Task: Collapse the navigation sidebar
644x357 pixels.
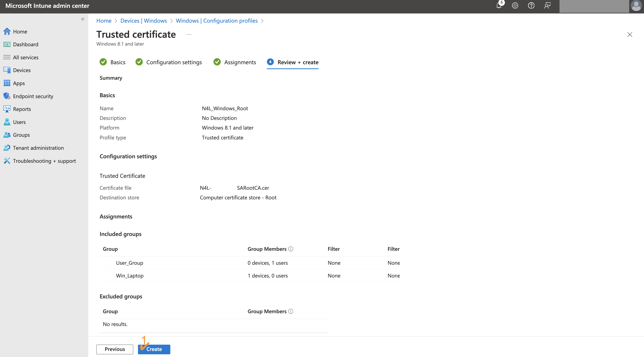Action: tap(82, 19)
